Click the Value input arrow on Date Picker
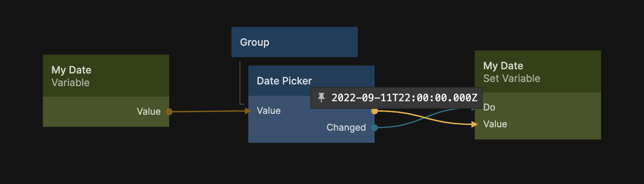The image size is (644, 184). point(247,110)
